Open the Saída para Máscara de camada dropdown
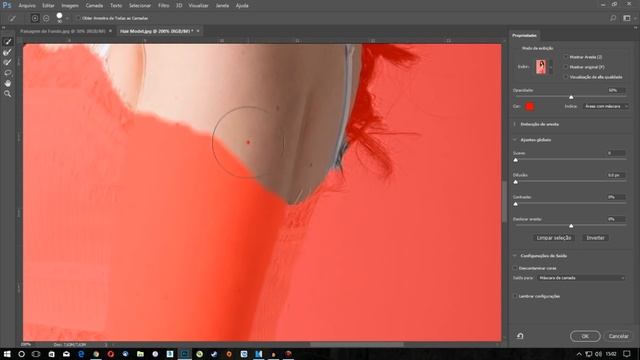The image size is (640, 360). [x=581, y=278]
